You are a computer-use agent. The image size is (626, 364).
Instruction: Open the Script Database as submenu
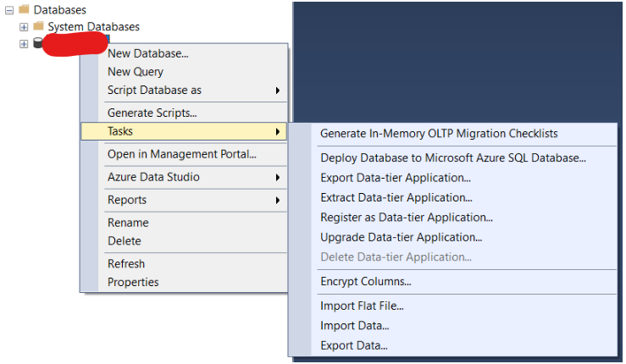[x=154, y=90]
